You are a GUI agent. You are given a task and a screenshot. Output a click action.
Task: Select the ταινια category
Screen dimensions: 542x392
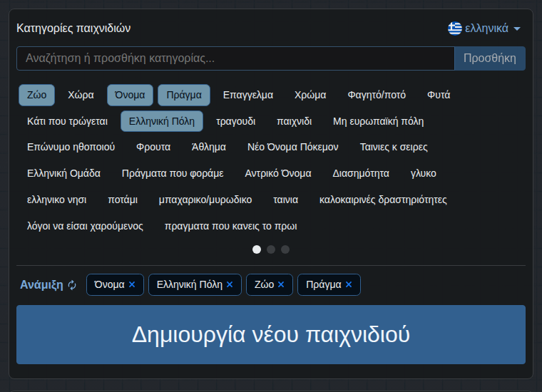pyautogui.click(x=286, y=200)
